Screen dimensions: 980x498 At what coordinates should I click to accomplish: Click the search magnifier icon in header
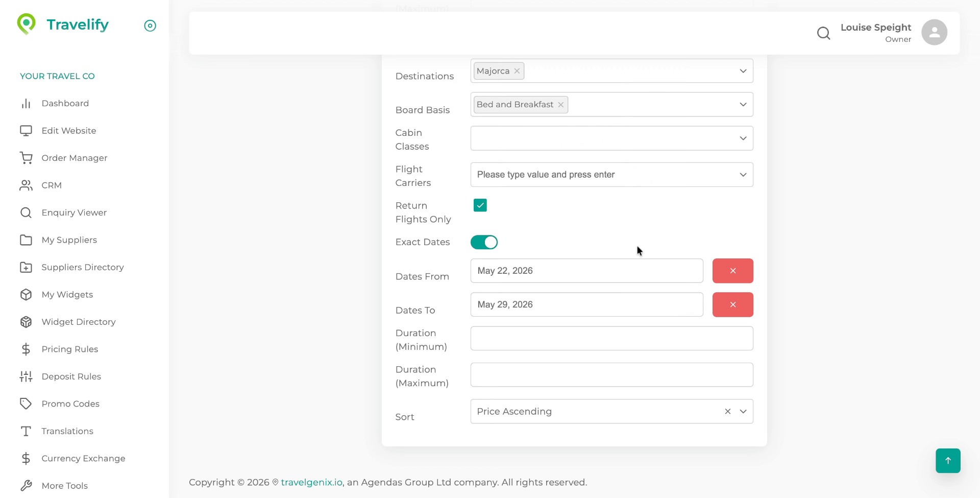tap(823, 33)
